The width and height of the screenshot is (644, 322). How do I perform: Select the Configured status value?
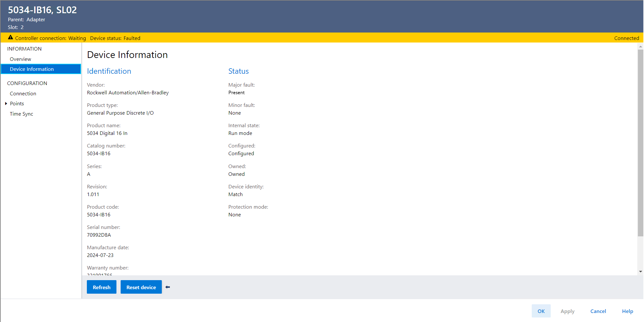point(241,154)
